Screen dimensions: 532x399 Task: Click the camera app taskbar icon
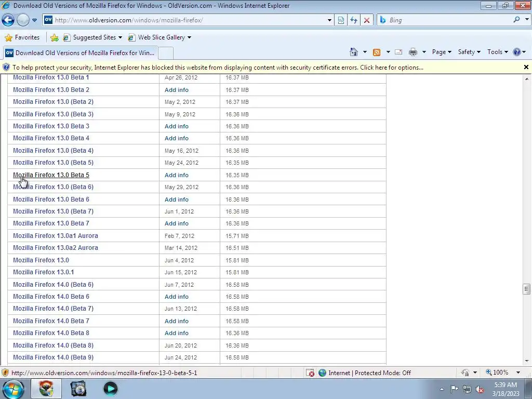[78, 389]
